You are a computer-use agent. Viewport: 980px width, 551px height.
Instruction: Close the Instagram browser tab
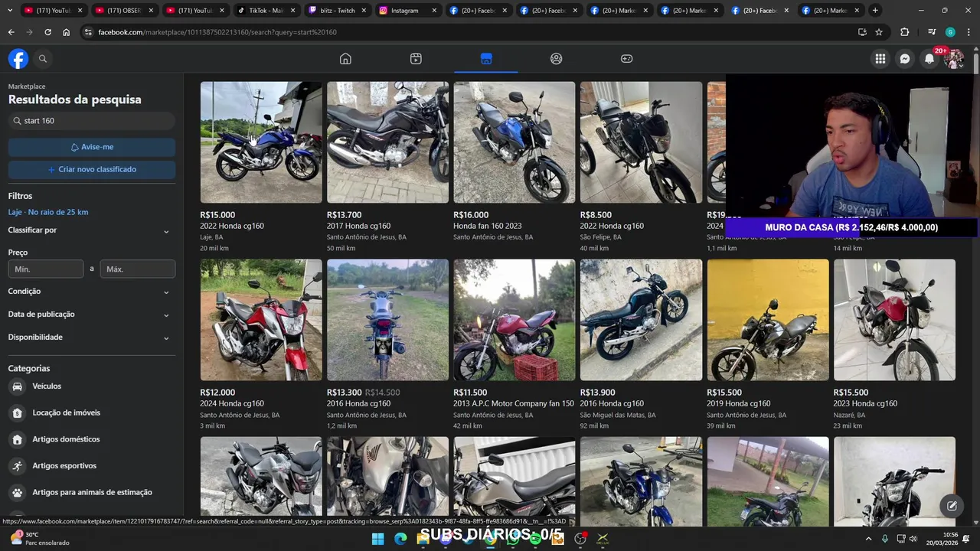coord(434,11)
